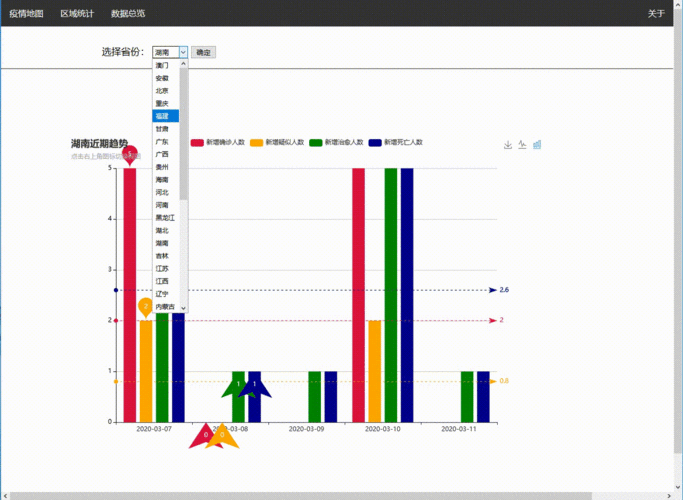Choose 澳门 from the province list
683x500 pixels.
point(166,65)
